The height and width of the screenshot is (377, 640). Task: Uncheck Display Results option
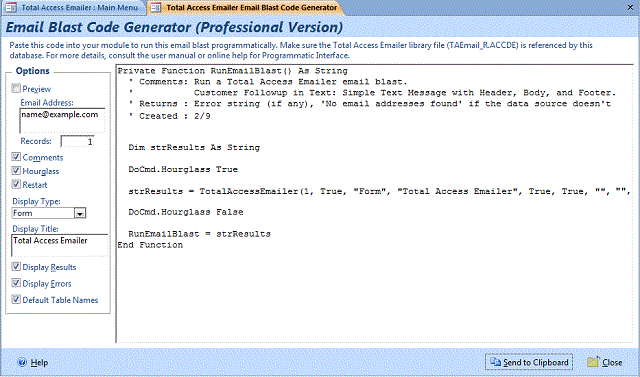click(16, 267)
